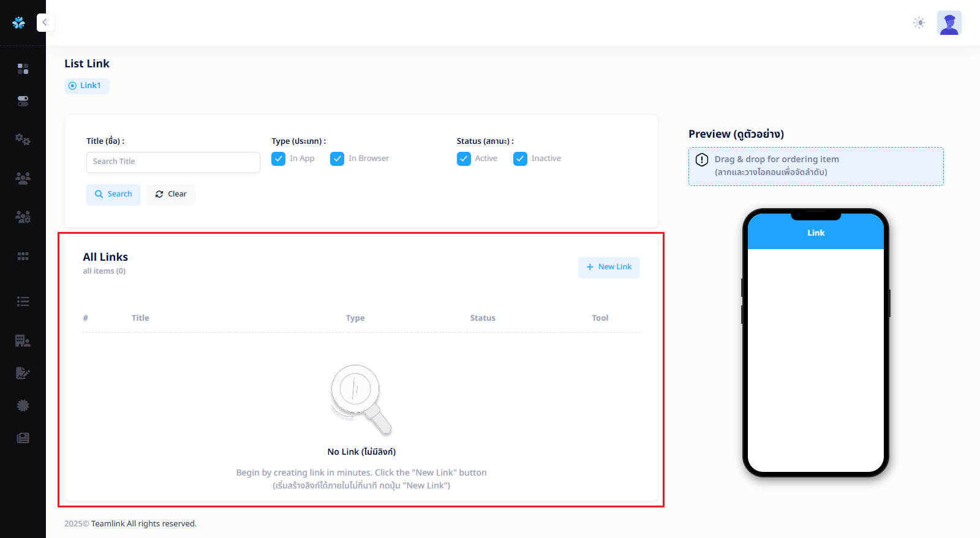Click the New Link button
980x538 pixels.
coord(608,267)
